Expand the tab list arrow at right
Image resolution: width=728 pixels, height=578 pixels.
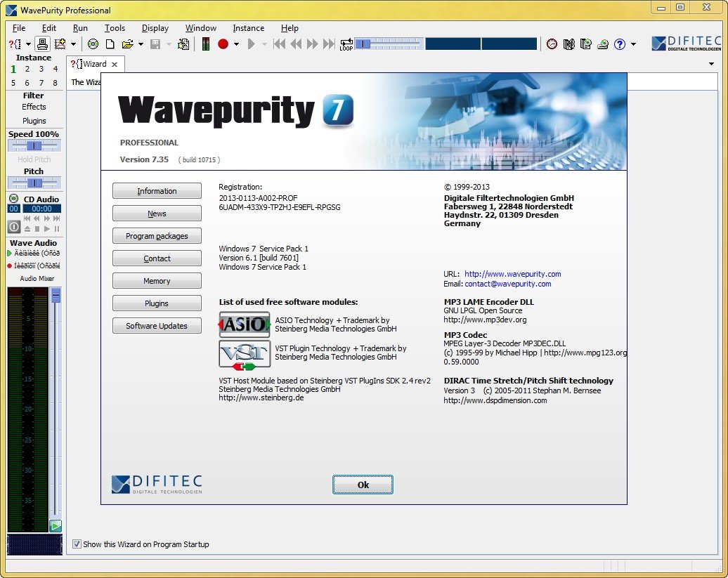(x=711, y=64)
